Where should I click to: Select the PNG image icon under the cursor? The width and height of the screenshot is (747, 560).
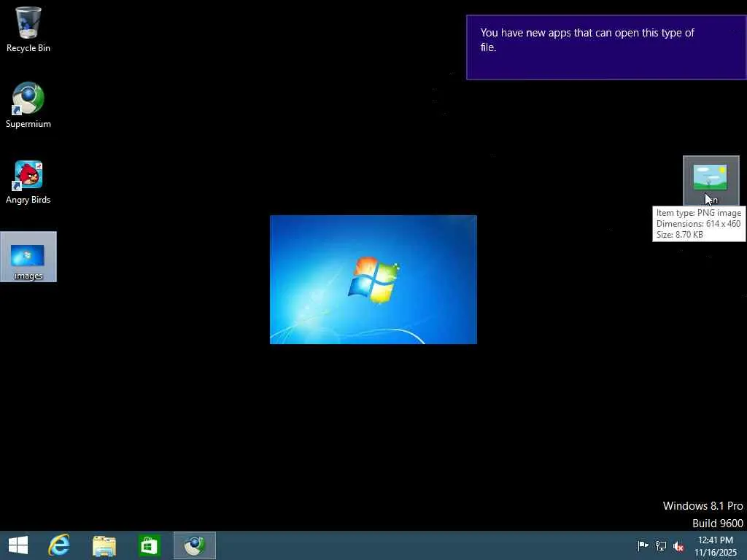pos(711,181)
